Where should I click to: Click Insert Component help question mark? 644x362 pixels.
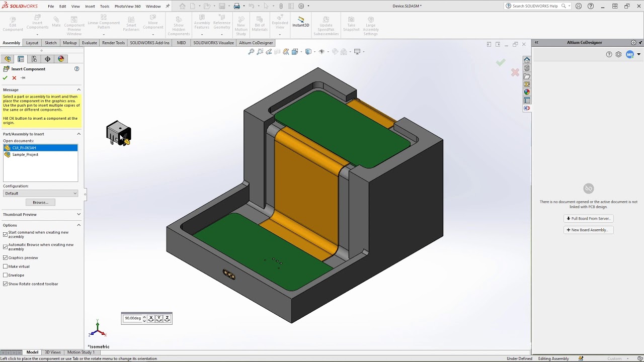77,69
